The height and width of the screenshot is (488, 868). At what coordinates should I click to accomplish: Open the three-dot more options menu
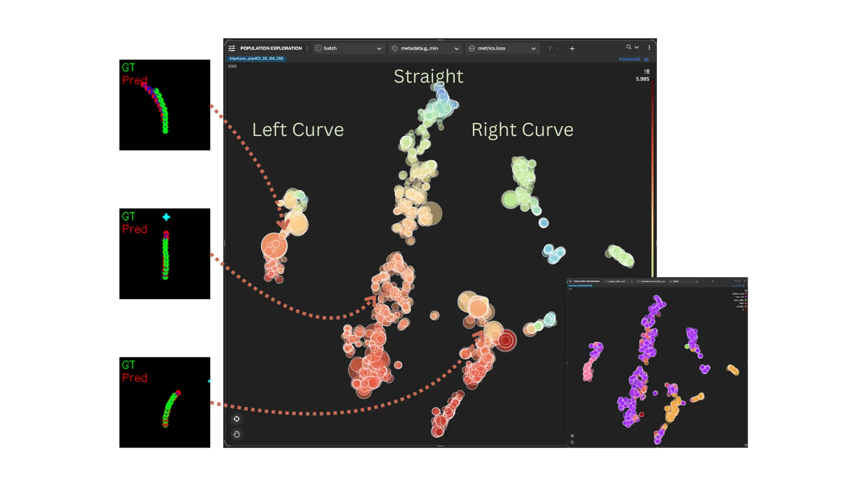[x=649, y=47]
